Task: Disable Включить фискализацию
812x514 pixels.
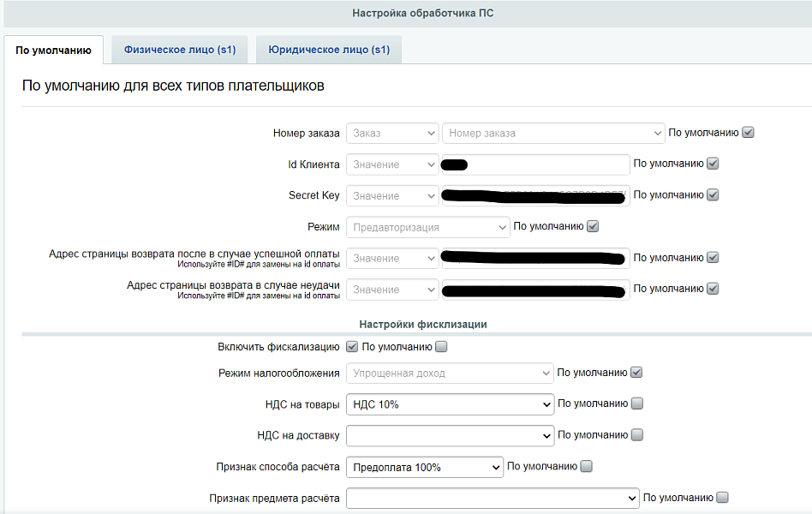Action: [351, 347]
